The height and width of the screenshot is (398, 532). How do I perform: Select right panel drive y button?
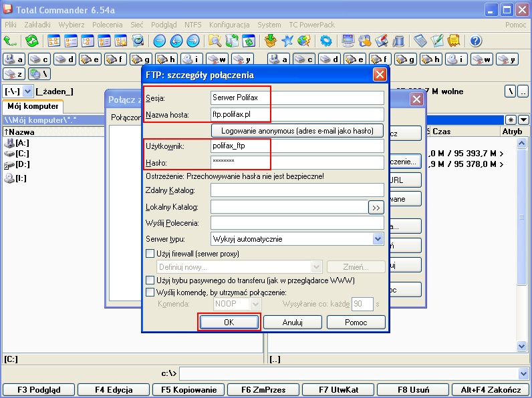click(507, 59)
